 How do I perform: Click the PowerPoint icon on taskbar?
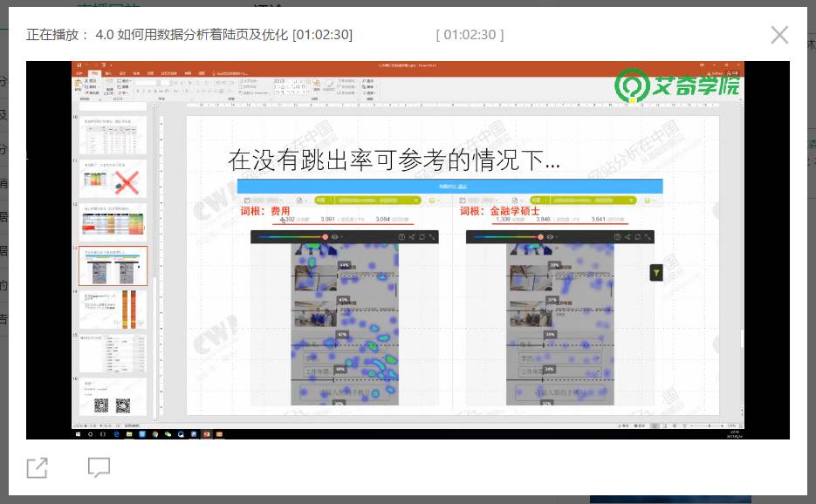click(x=207, y=433)
